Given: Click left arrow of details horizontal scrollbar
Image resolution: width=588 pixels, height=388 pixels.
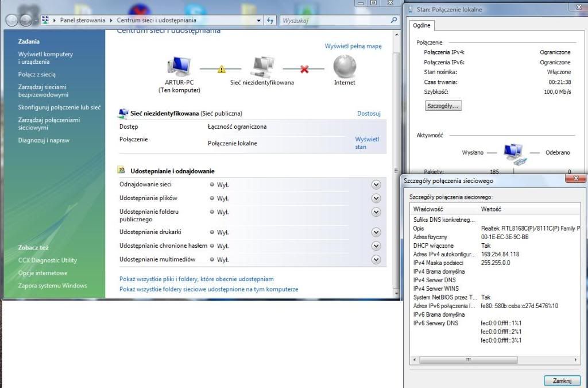Looking at the screenshot, I should tap(415, 360).
